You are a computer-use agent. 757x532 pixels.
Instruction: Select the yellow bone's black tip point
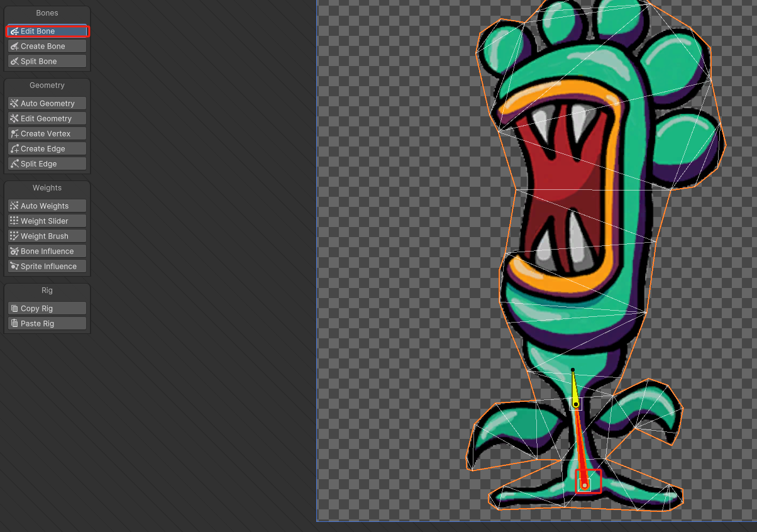(x=572, y=370)
